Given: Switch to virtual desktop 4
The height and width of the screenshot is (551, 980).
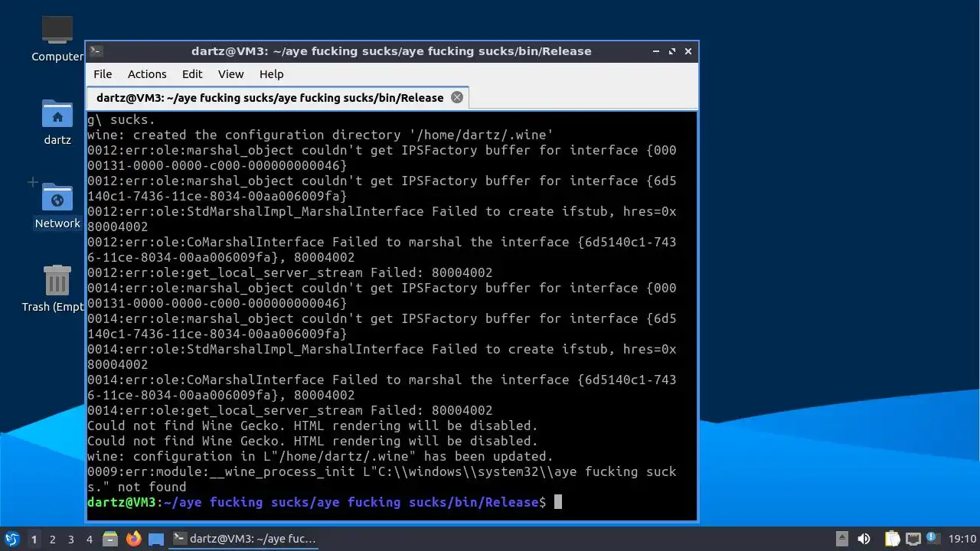Looking at the screenshot, I should point(90,539).
